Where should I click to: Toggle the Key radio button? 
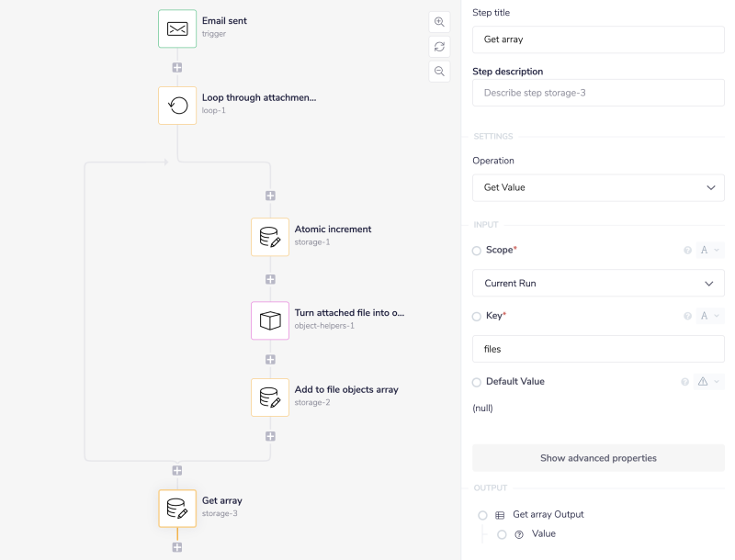coord(477,317)
